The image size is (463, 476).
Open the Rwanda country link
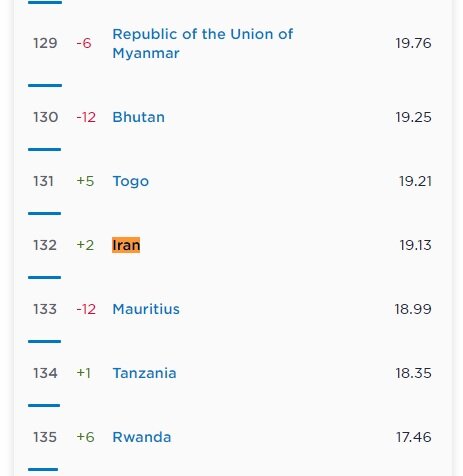142,437
